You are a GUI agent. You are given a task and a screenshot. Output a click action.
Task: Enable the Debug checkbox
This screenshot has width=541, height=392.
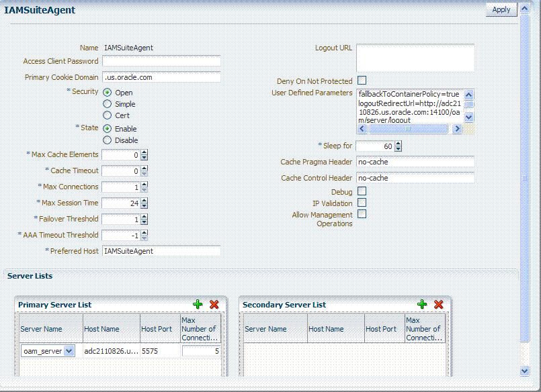362,191
